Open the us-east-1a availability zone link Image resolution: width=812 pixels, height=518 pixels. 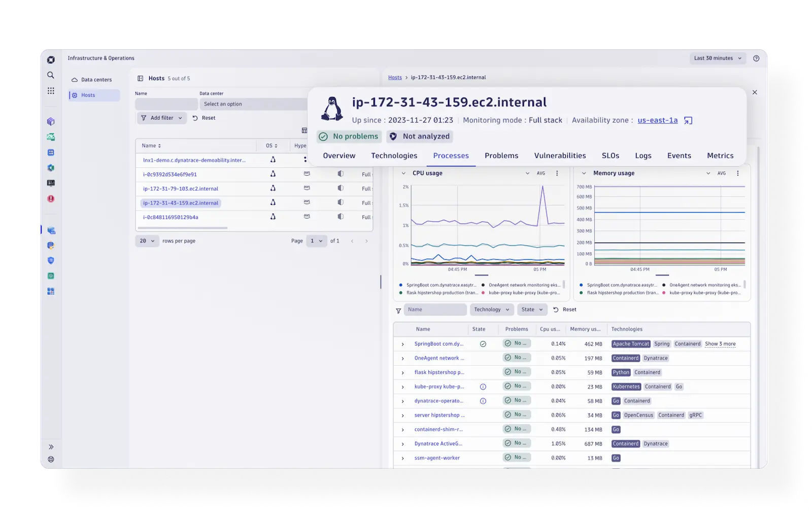(x=657, y=120)
